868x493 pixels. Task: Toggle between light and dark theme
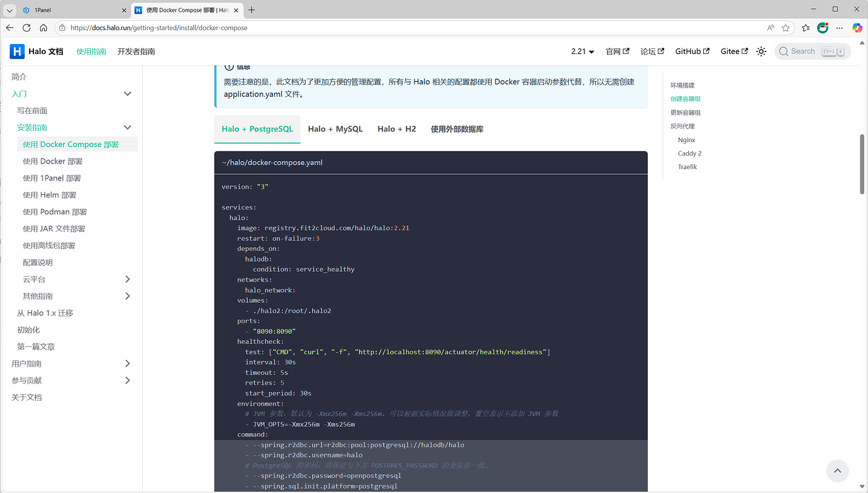click(x=761, y=51)
